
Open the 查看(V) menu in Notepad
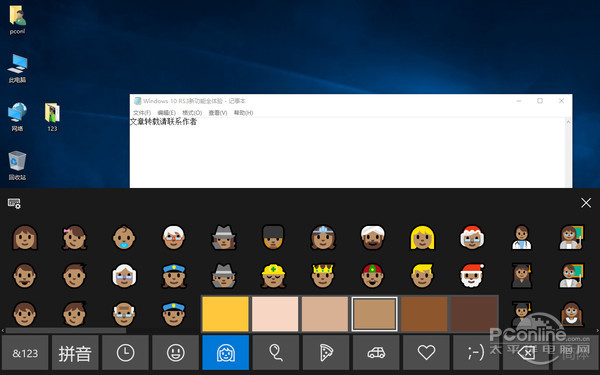point(218,113)
